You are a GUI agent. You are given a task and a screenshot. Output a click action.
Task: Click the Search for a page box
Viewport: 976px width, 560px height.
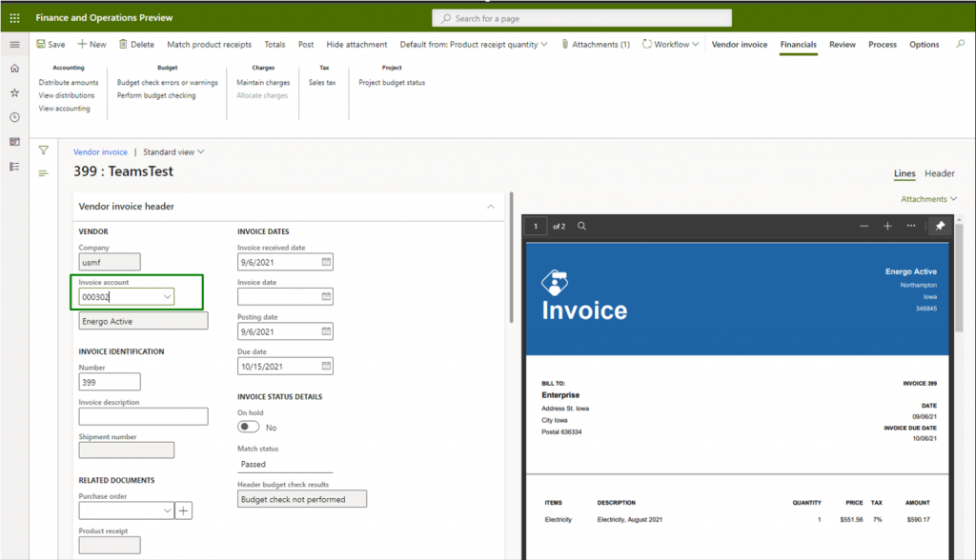[582, 18]
